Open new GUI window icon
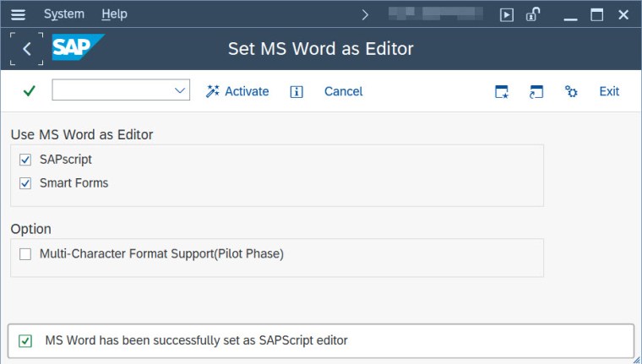642x364 pixels. [502, 92]
